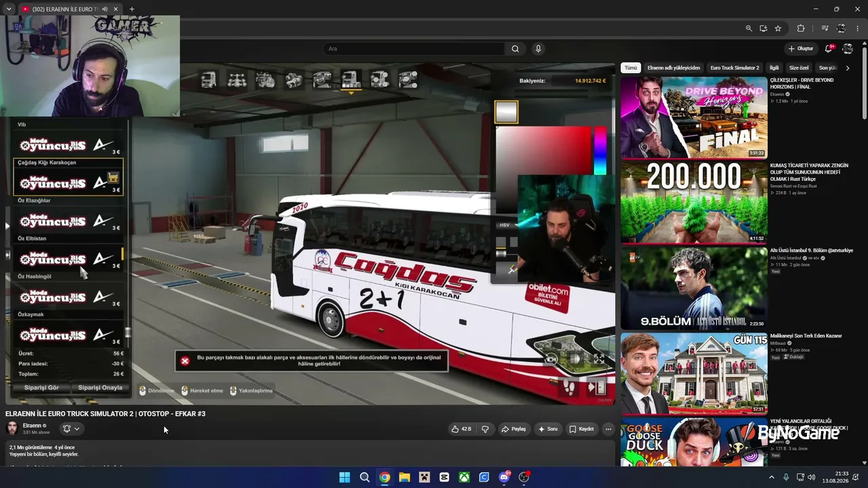
Task: Open the 'ÇİLEKEŞLER - DRIVE BEYOND HORIZONS' title link
Action: 802,83
